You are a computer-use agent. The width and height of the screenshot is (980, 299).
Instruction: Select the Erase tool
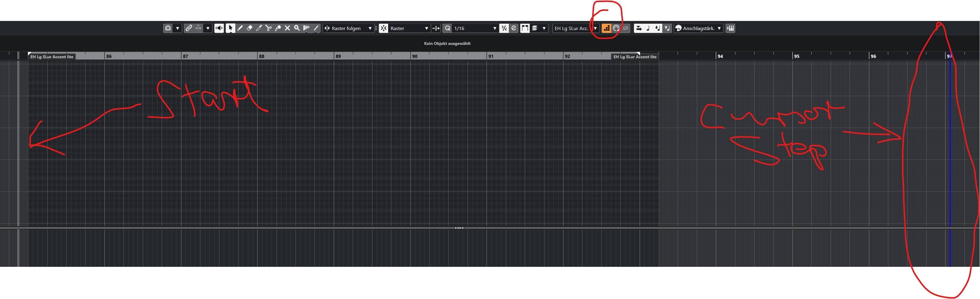[250, 28]
